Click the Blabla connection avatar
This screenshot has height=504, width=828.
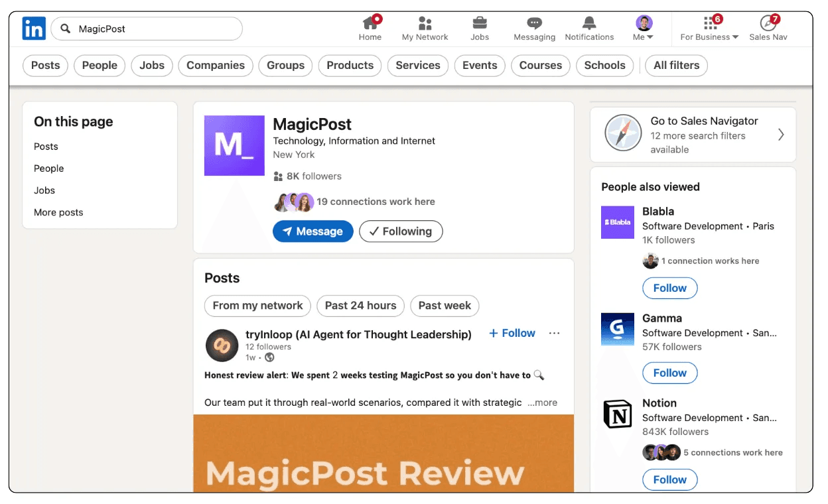tap(650, 261)
